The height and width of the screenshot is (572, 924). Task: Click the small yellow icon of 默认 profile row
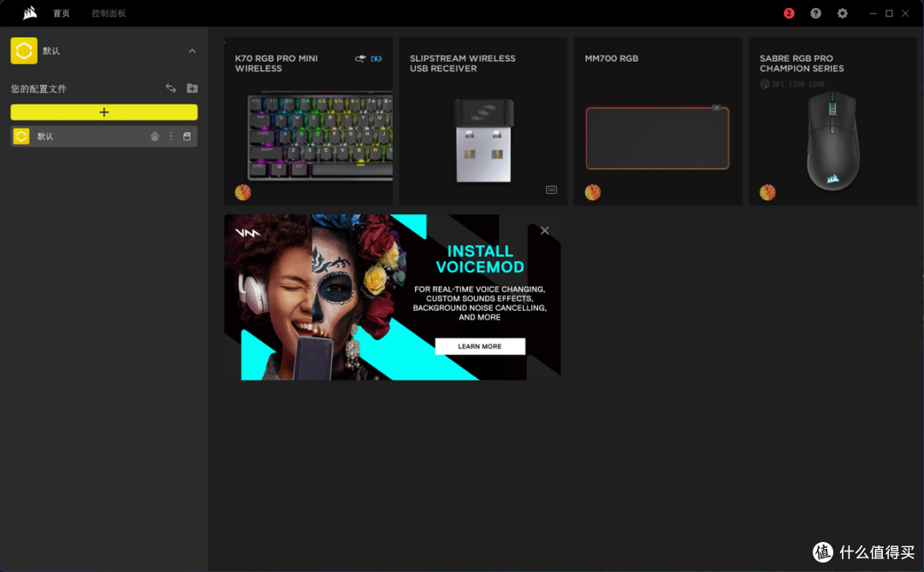(21, 136)
